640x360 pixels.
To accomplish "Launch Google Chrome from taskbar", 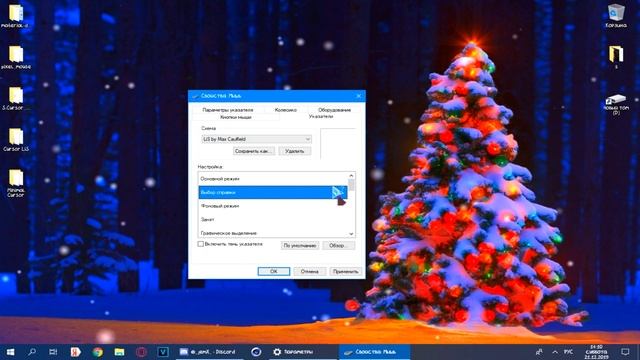I will 97,351.
